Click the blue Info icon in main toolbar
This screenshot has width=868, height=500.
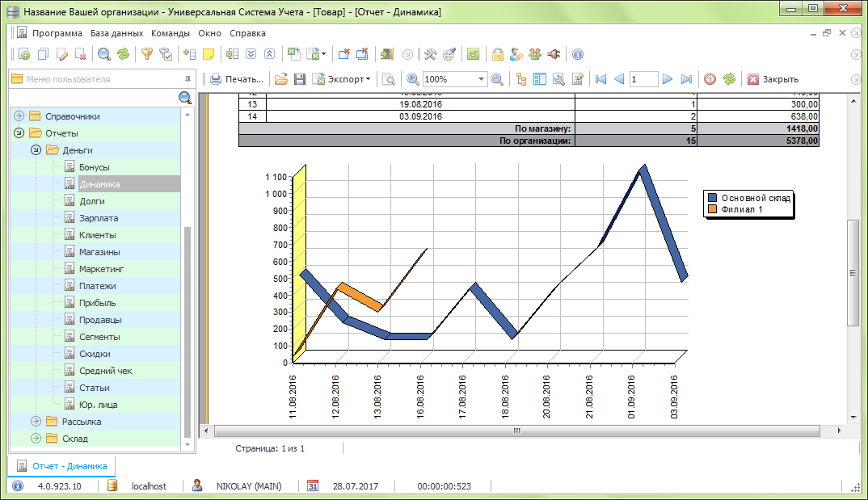tap(577, 54)
